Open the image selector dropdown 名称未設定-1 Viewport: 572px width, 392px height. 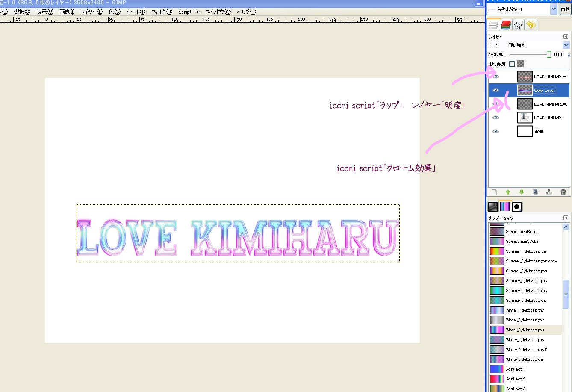(522, 9)
